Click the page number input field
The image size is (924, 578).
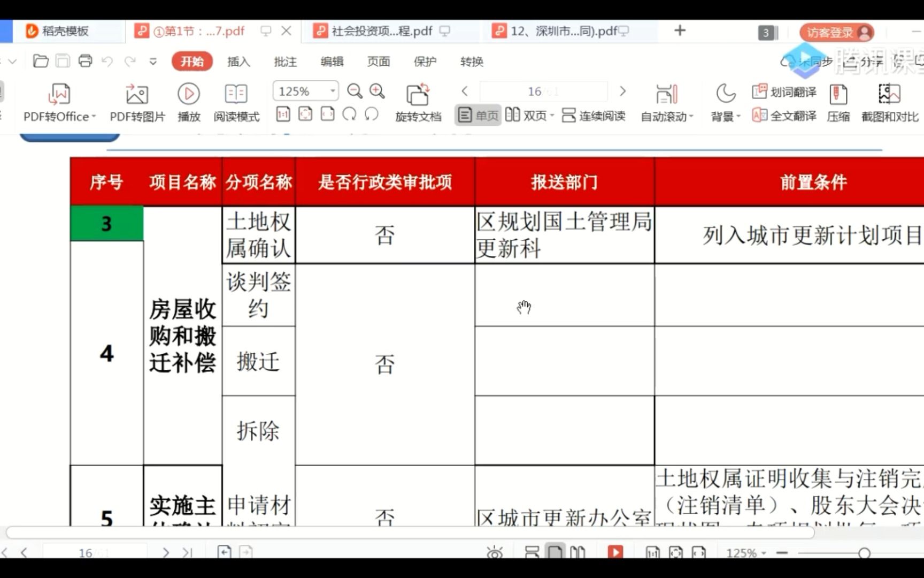pyautogui.click(x=543, y=91)
